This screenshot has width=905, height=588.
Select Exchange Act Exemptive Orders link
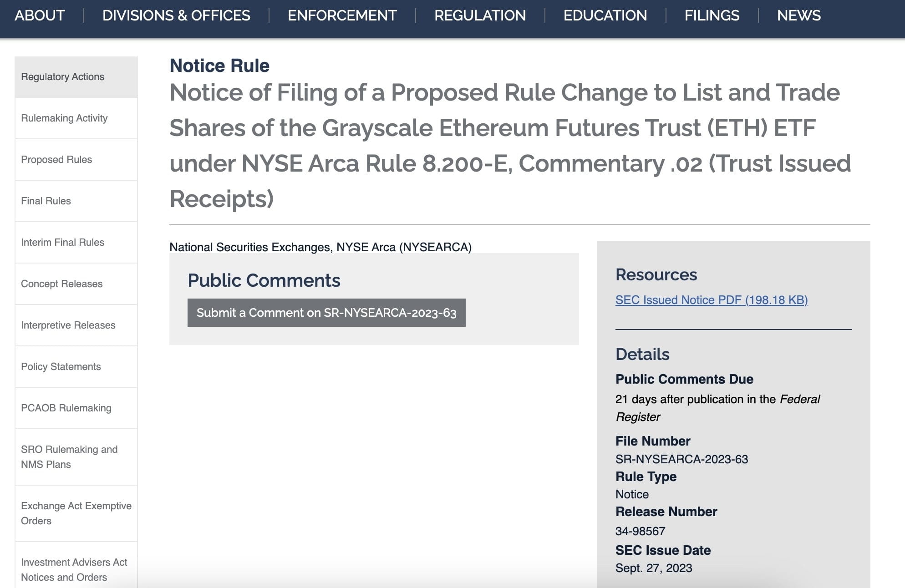click(x=76, y=513)
